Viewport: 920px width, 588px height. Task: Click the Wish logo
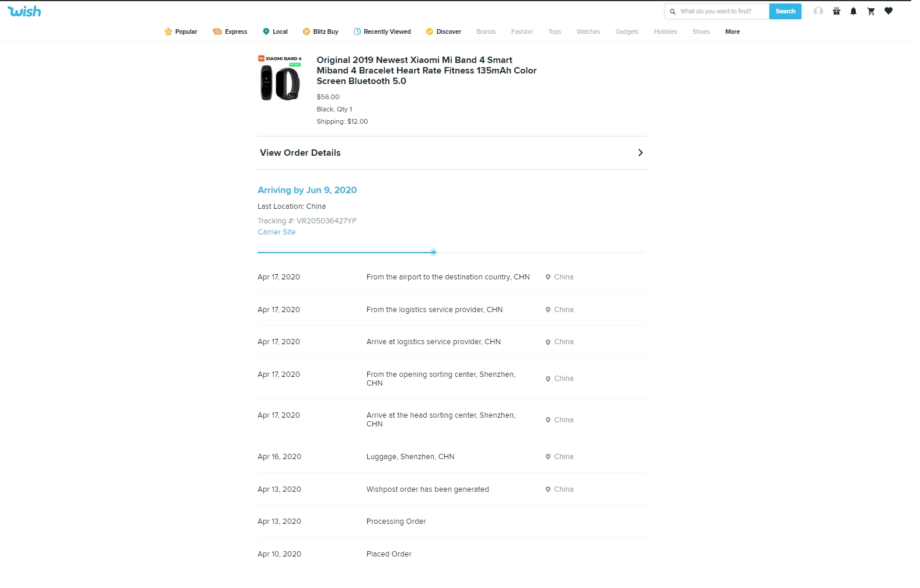24,11
